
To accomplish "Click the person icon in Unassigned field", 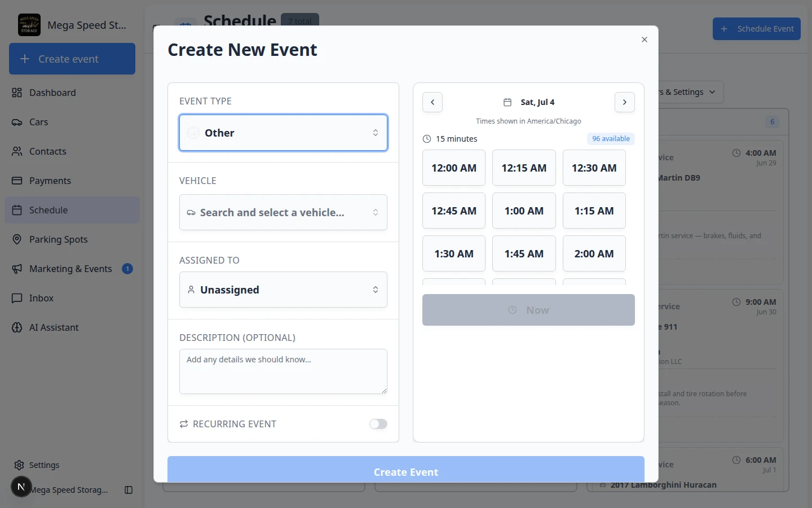I will tap(191, 290).
